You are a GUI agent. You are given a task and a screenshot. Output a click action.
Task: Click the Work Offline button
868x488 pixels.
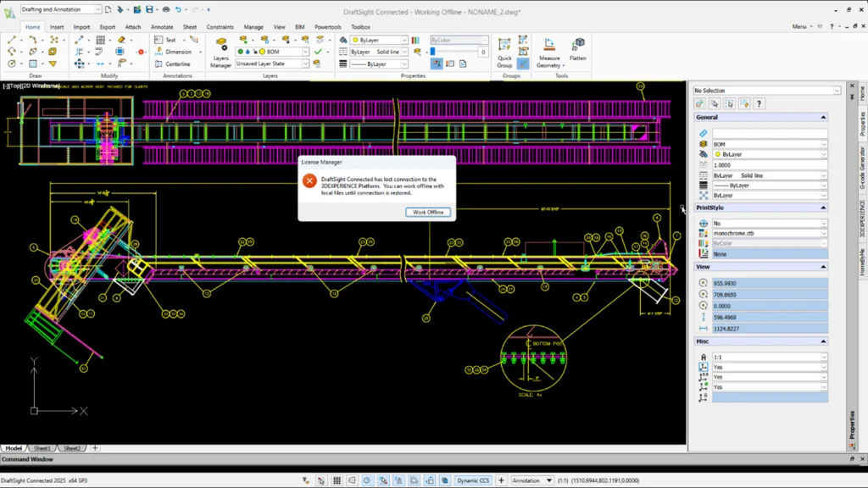pos(428,212)
